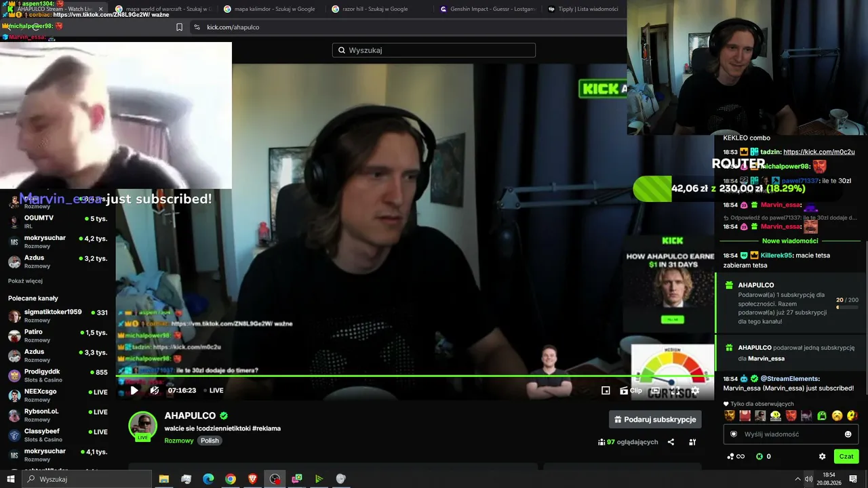Open Azdus channel with 3,2 tys. viewers
This screenshot has width=868, height=488.
(58, 262)
